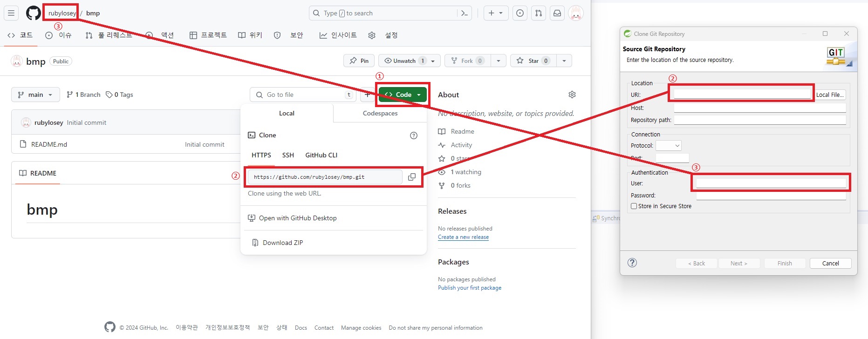Open the 설정 repository tab
The image size is (868, 339).
tap(383, 35)
